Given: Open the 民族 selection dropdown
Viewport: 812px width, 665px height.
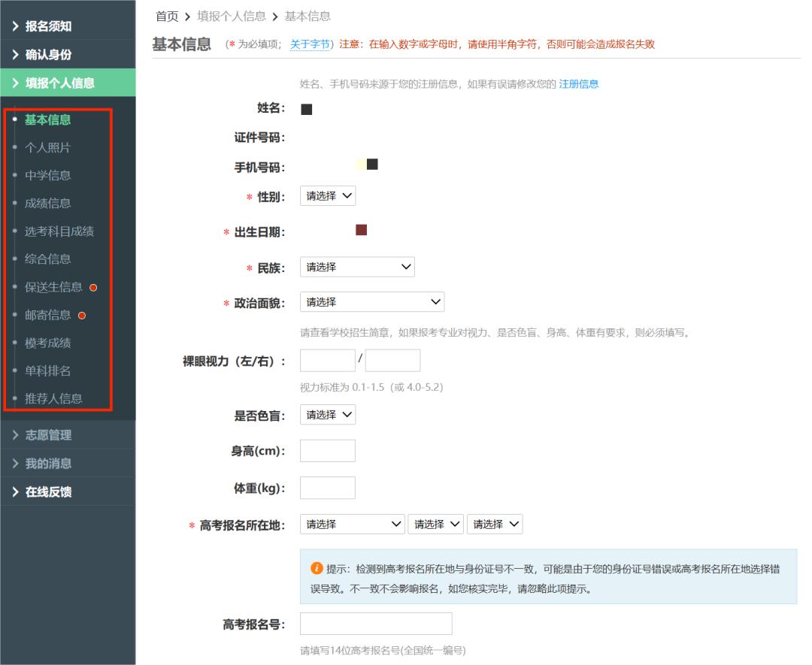Looking at the screenshot, I should click(x=357, y=266).
